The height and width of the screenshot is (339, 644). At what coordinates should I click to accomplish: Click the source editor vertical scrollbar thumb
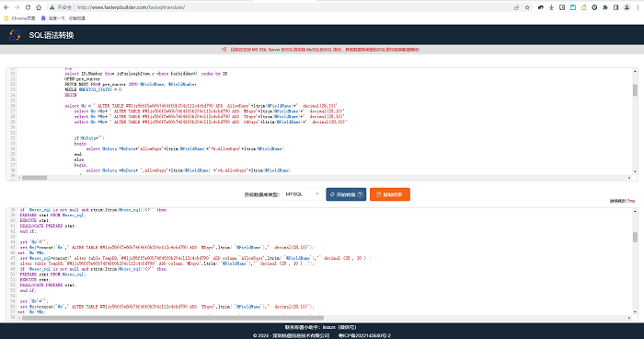tap(635, 90)
